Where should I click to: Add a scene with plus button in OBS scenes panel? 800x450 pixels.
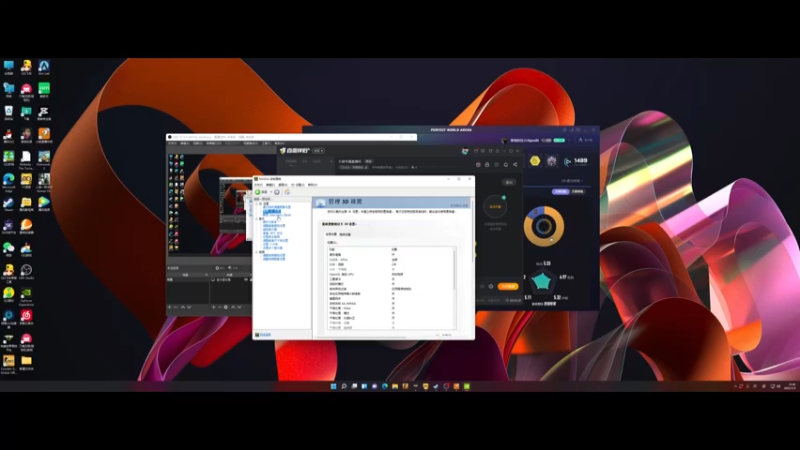[169, 307]
